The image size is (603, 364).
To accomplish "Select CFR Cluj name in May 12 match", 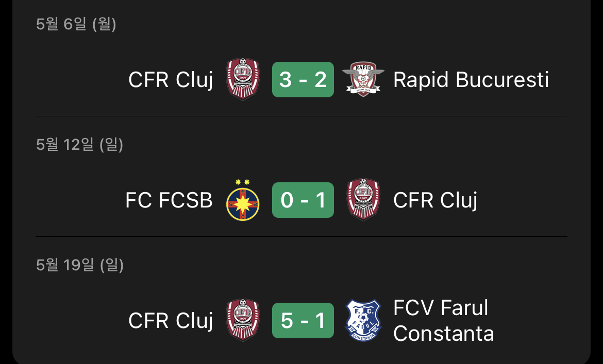I will [x=435, y=200].
